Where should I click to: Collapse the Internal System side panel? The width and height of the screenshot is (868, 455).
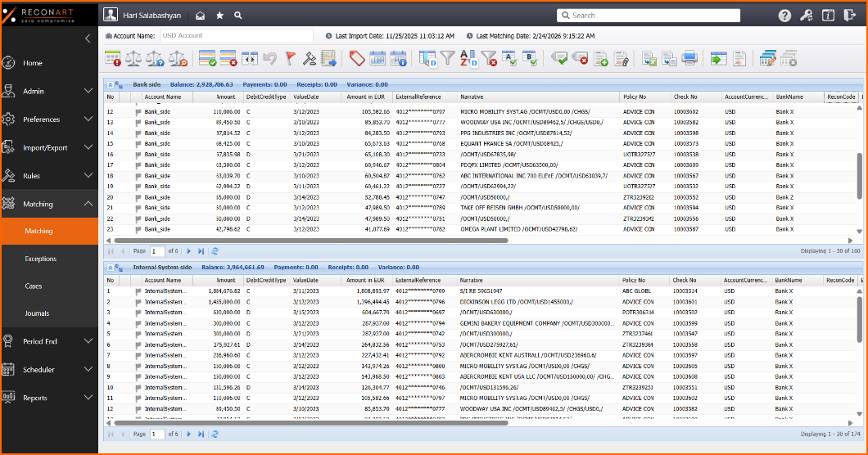click(x=111, y=268)
